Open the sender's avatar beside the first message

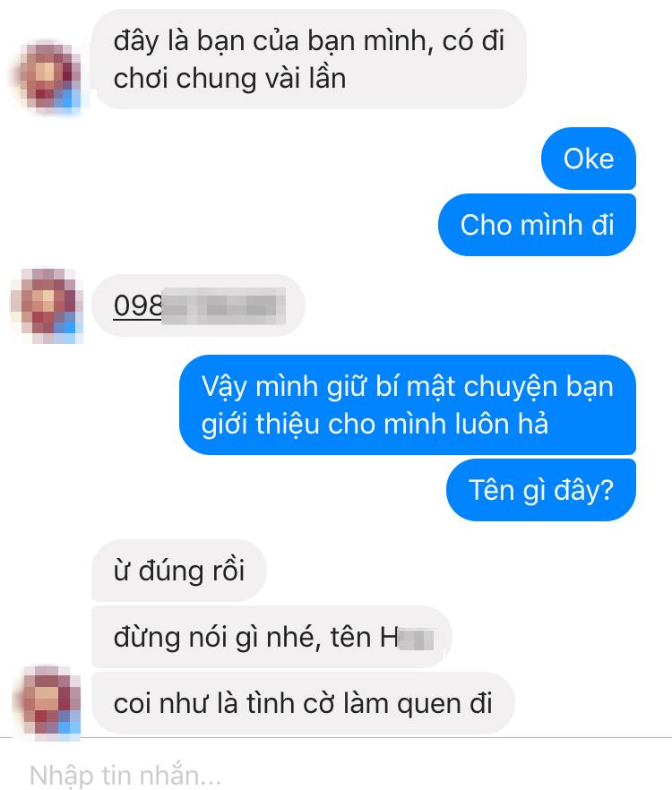pyautogui.click(x=47, y=76)
